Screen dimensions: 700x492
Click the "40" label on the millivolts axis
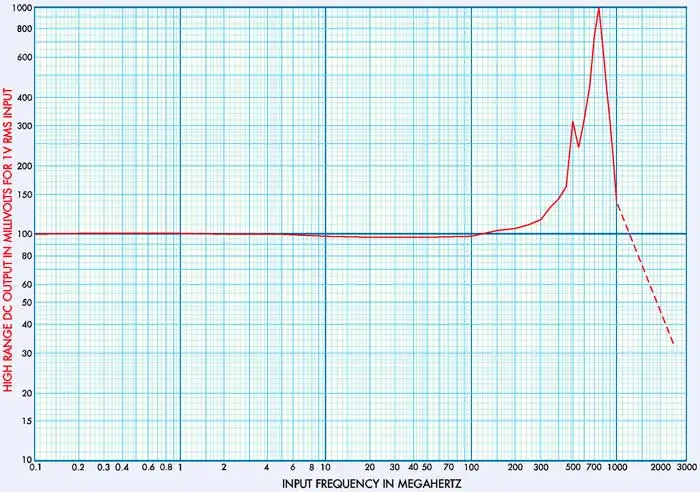pos(27,325)
